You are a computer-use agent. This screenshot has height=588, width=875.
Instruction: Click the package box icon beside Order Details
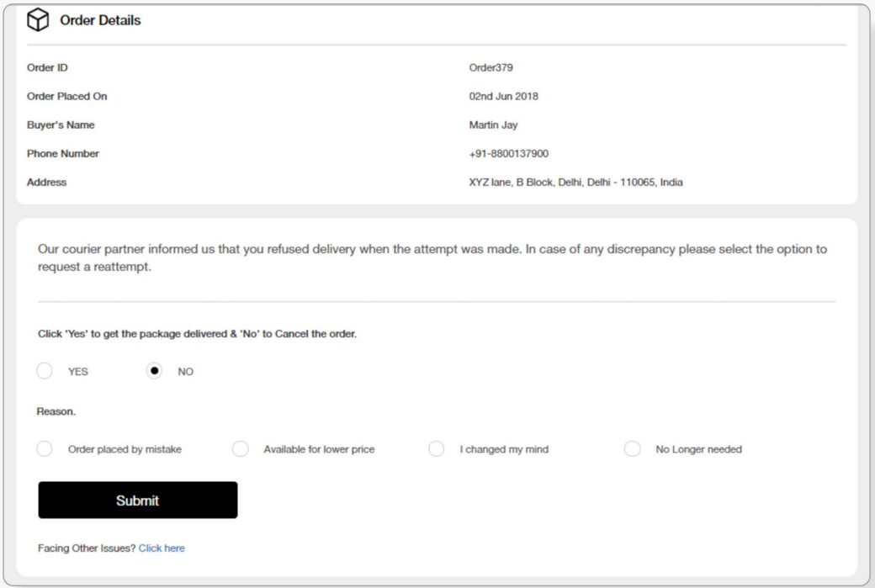[38, 19]
